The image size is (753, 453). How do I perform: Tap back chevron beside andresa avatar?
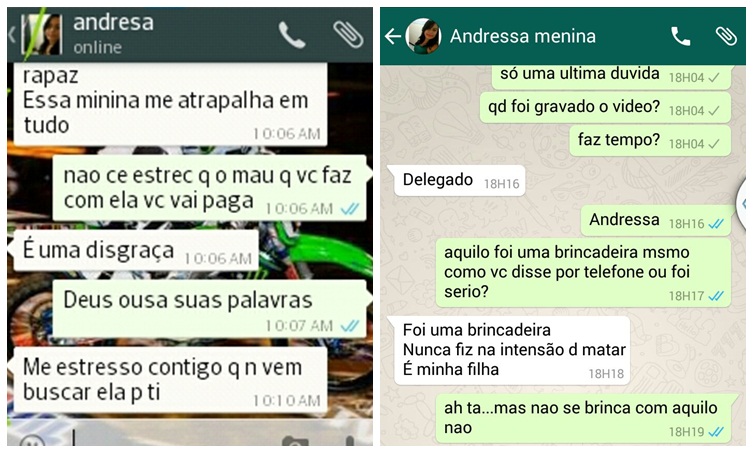click(13, 35)
